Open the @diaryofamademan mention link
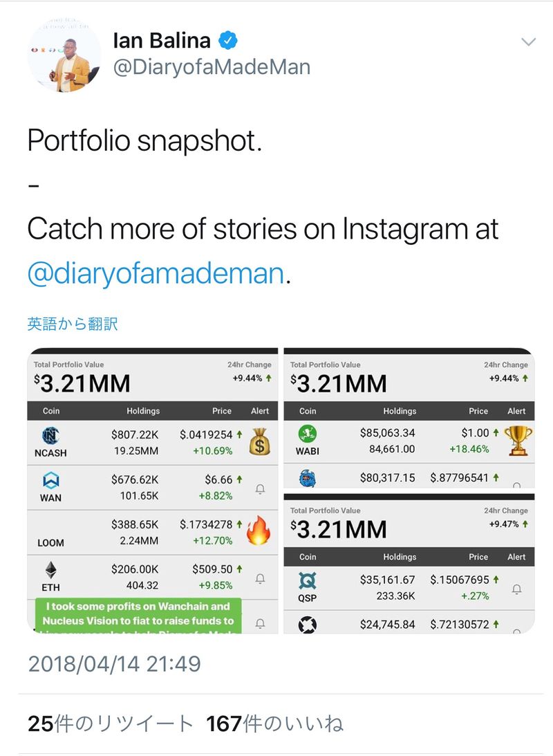Viewport: 553px width, 756px height. 156,274
